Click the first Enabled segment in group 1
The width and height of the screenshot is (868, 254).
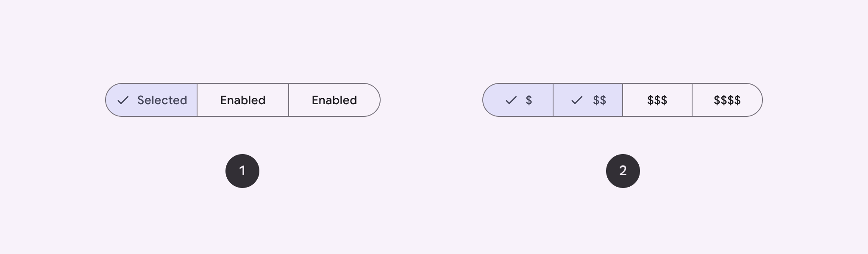pos(242,100)
